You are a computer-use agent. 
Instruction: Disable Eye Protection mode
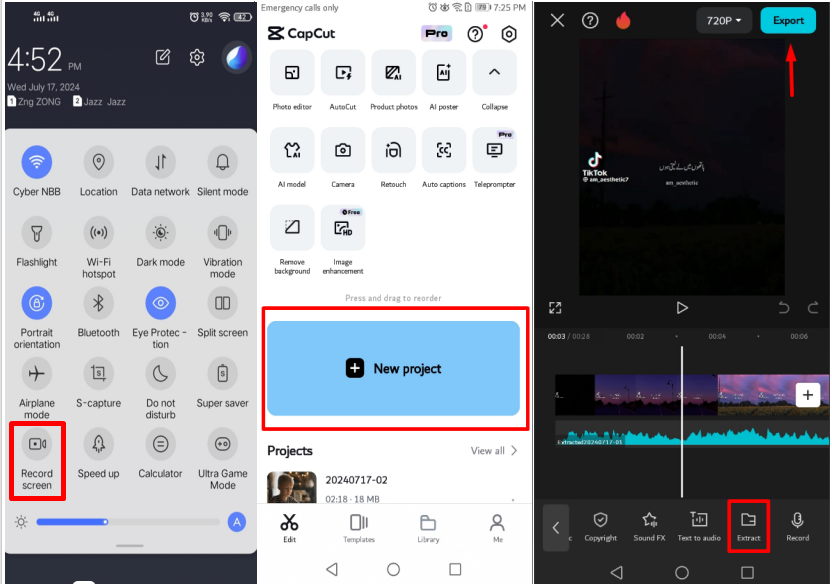(161, 303)
